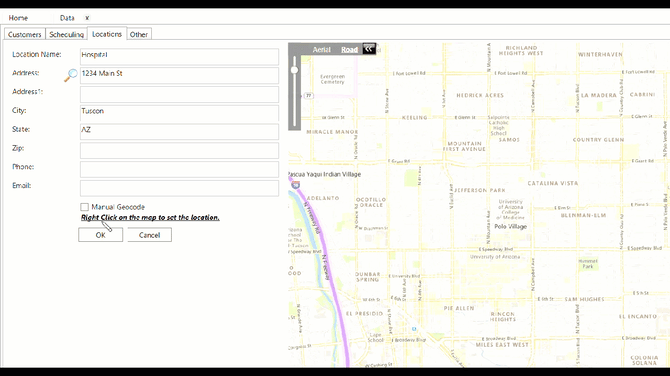Select the Locations tab

pos(107,34)
